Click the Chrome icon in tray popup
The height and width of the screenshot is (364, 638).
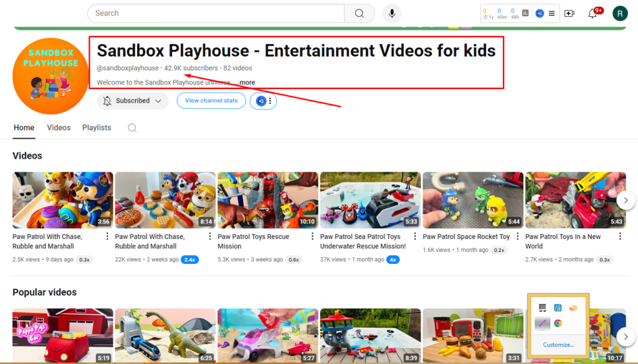tap(558, 324)
